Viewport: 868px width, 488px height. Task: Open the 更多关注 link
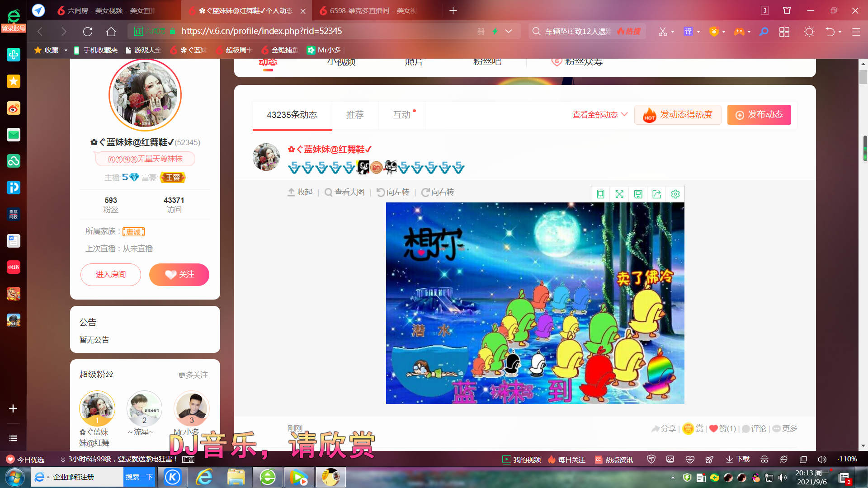[x=193, y=375]
